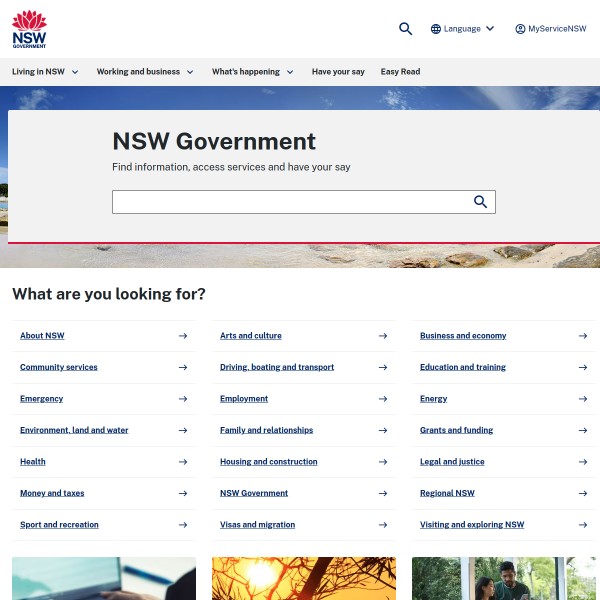Click the arrow beside Business and economy
This screenshot has height=600, width=600.
pyautogui.click(x=582, y=336)
